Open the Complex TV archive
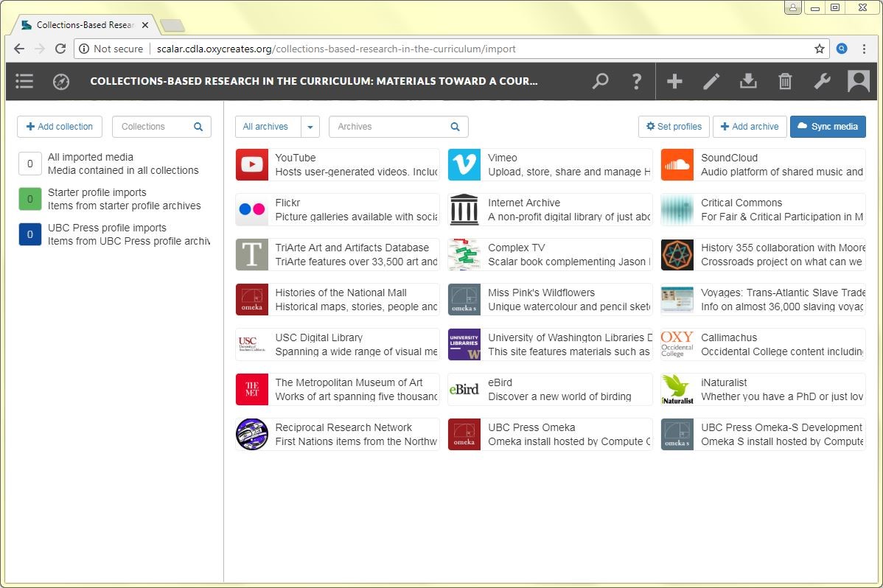This screenshot has height=588, width=883. (x=550, y=254)
